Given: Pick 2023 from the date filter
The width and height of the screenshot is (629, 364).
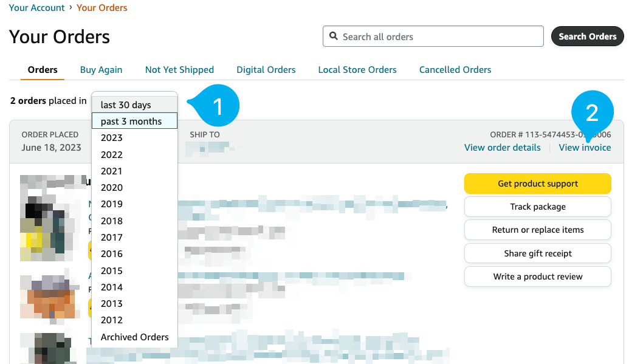Looking at the screenshot, I should point(134,138).
